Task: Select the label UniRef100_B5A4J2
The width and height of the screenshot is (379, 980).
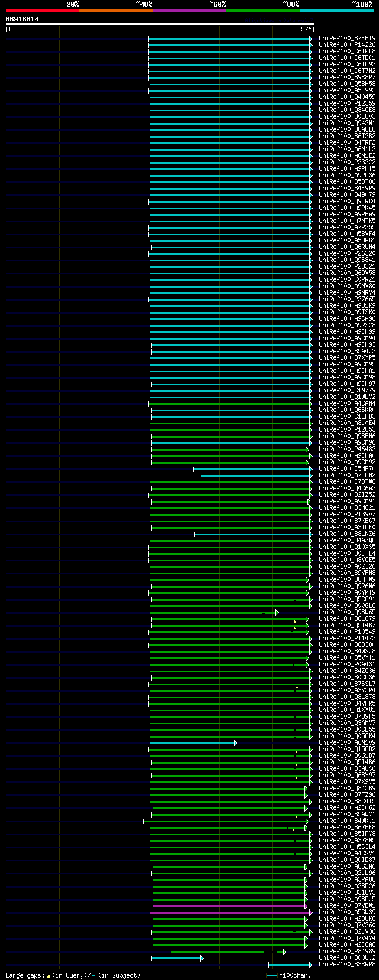Action: pos(347,351)
